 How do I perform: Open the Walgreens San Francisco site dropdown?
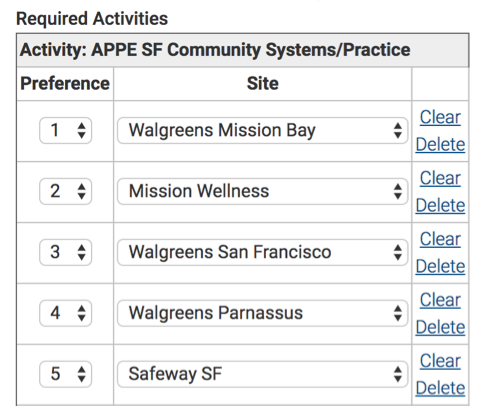(263, 252)
